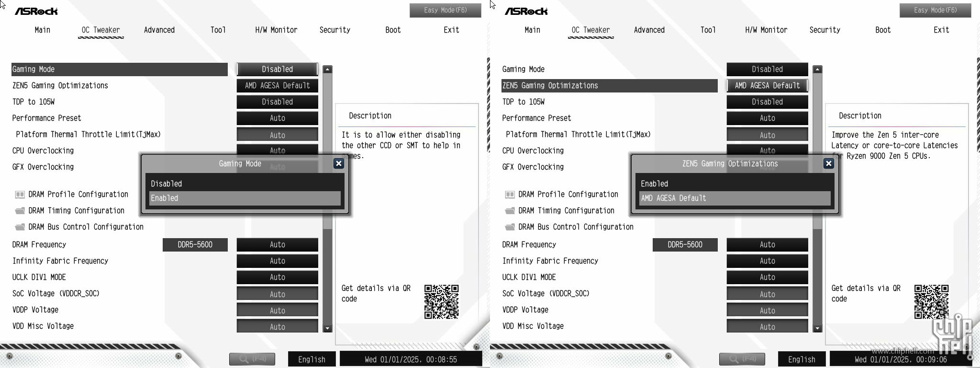Click the English language button, right screen

[802, 359]
